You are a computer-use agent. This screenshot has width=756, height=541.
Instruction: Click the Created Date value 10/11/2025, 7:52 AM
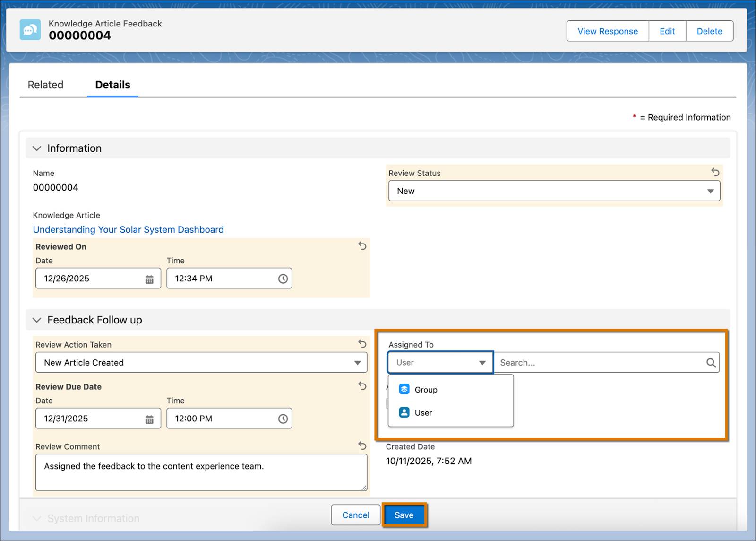click(429, 461)
